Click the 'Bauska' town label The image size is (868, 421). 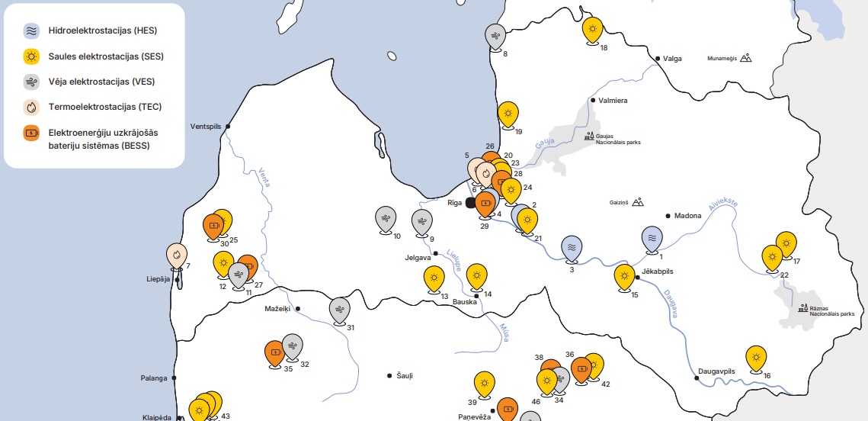464,303
